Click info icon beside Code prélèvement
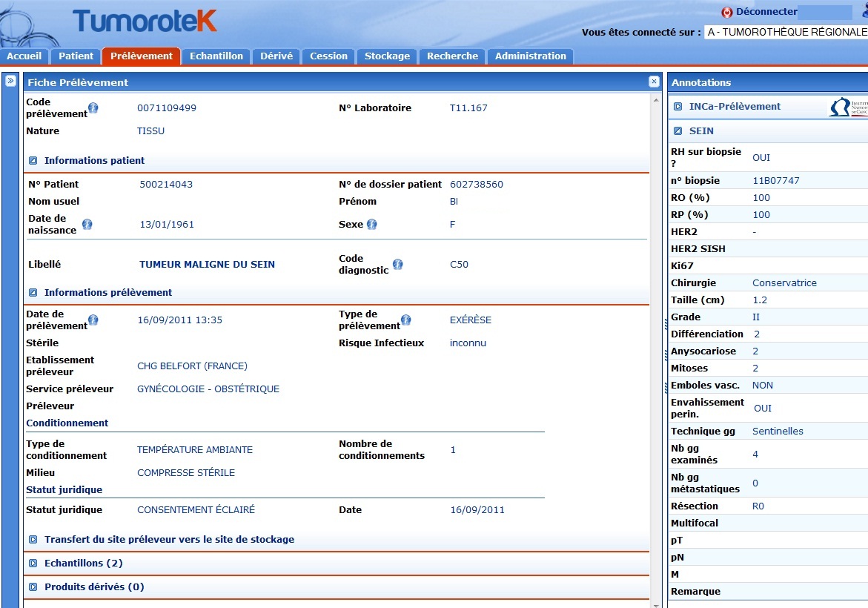Screen dimensions: 868x608 click(x=93, y=108)
